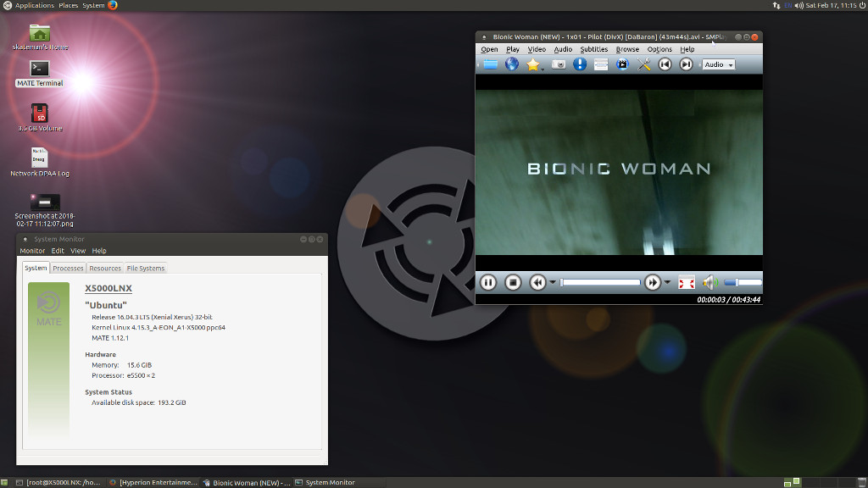The height and width of the screenshot is (488, 868).
Task: Open the SMPlayer Open menu
Action: [x=489, y=49]
